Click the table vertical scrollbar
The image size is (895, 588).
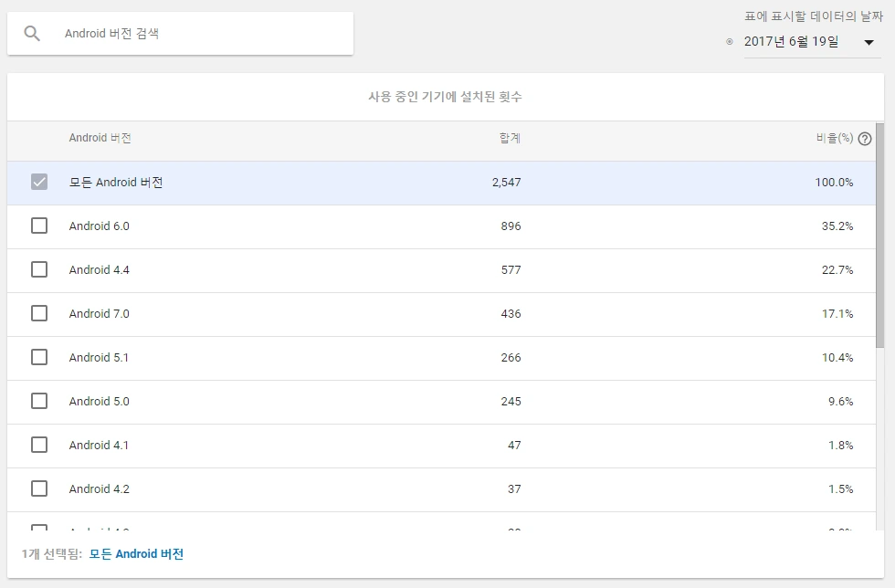[x=879, y=235]
